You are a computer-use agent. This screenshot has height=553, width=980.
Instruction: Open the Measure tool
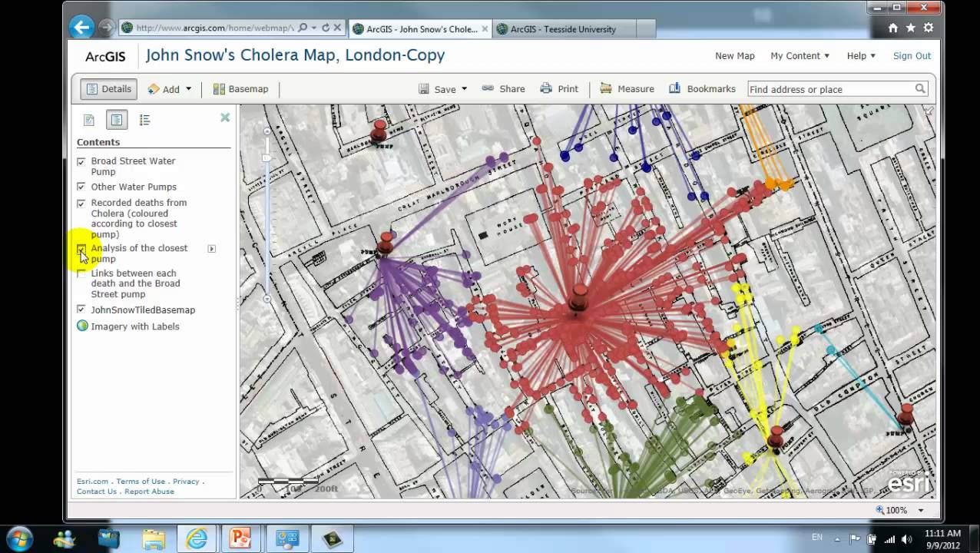click(x=627, y=89)
